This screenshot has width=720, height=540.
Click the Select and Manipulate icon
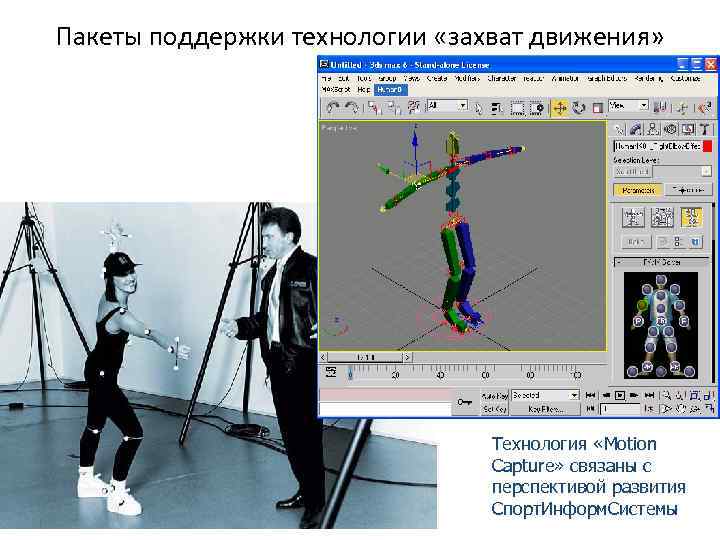(x=682, y=108)
